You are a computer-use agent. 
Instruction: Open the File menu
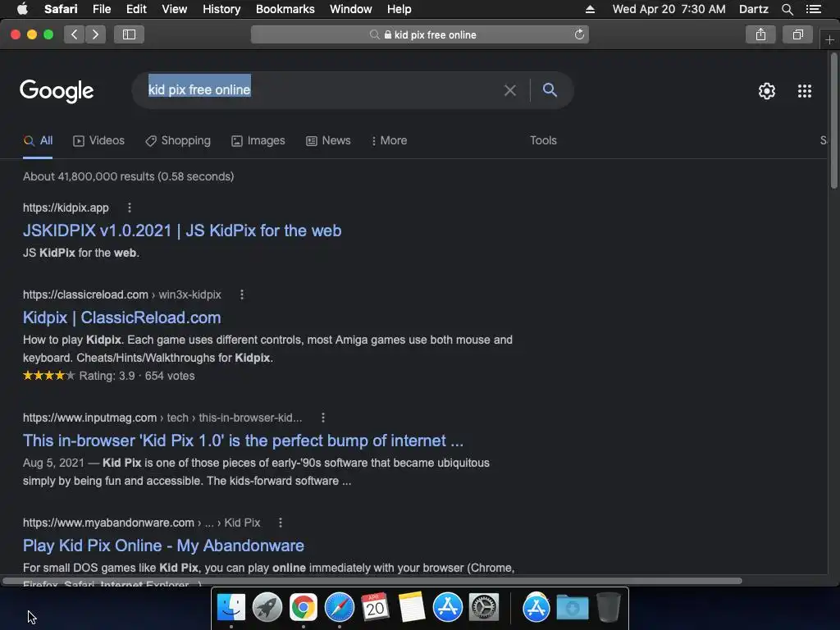click(x=101, y=9)
